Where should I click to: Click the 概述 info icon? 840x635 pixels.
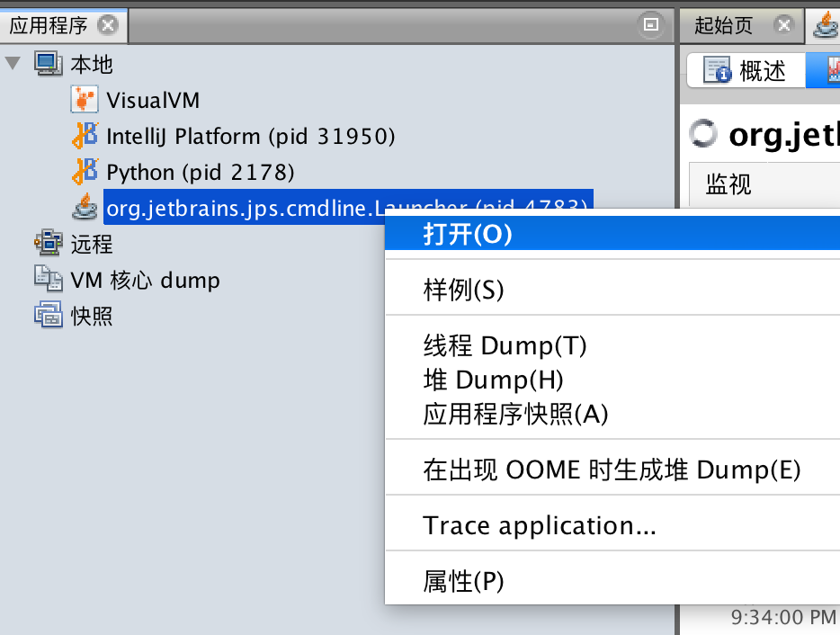[x=718, y=70]
